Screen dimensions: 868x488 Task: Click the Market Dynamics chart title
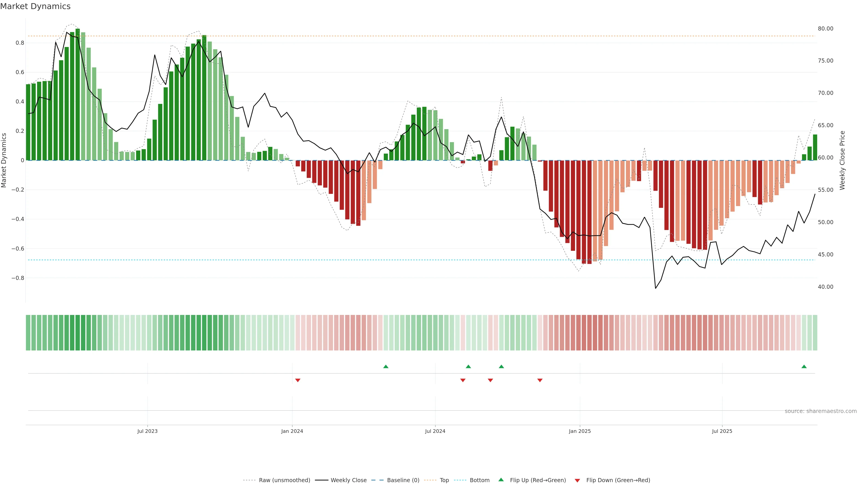35,6
